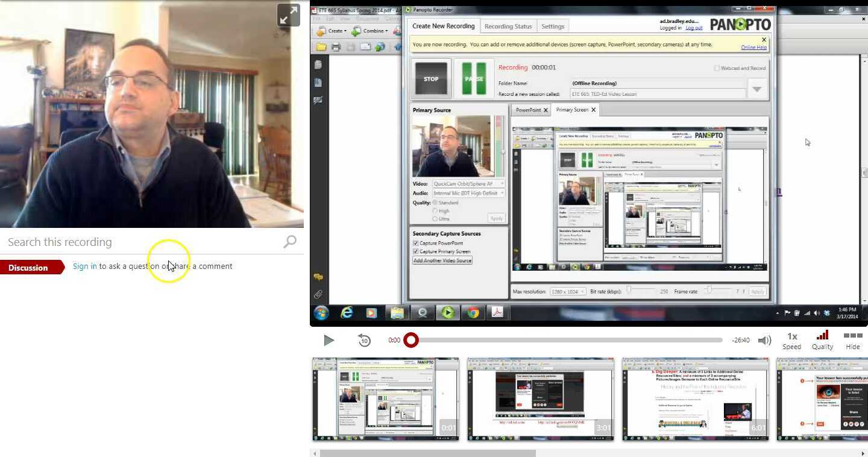Open the Max resolution dropdown

581,291
